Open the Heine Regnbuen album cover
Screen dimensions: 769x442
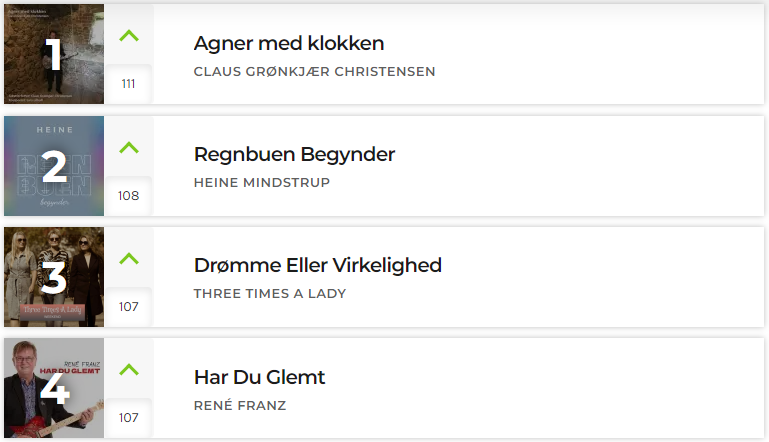point(54,166)
